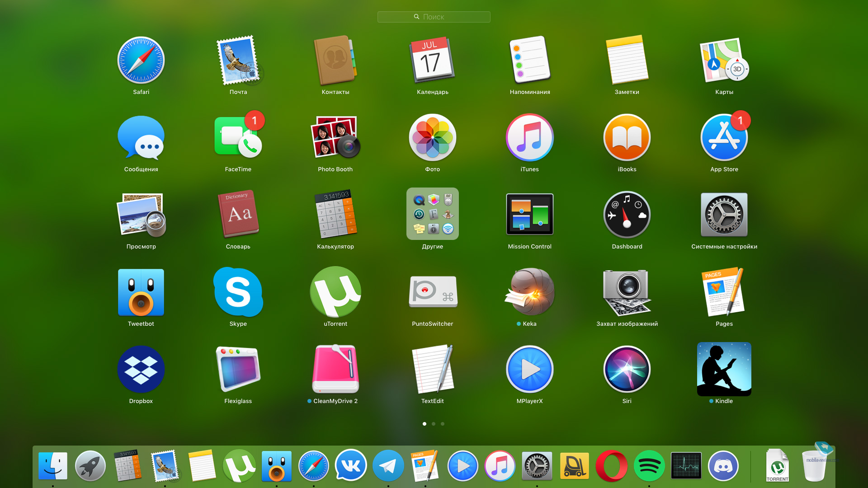Open App Store with update badge

coord(724,137)
